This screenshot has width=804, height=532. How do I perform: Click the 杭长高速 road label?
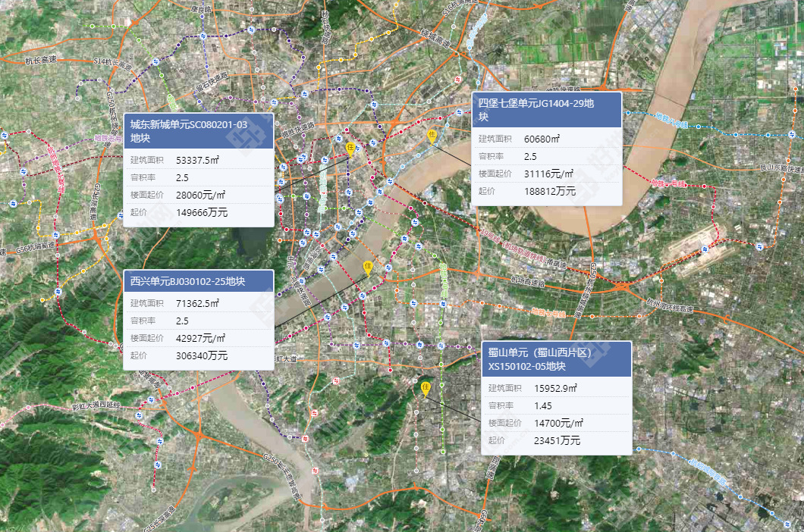pos(35,60)
